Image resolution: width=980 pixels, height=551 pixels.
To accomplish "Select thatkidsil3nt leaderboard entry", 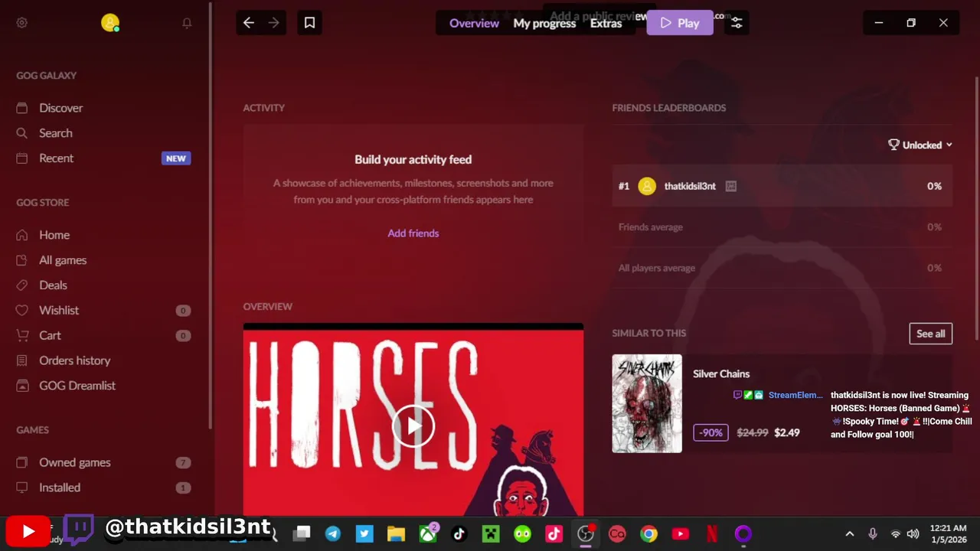I will 782,186.
